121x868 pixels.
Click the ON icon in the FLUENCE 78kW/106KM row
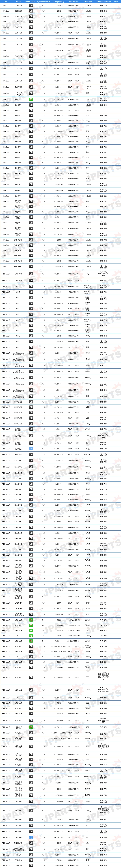[x=31, y=412]
